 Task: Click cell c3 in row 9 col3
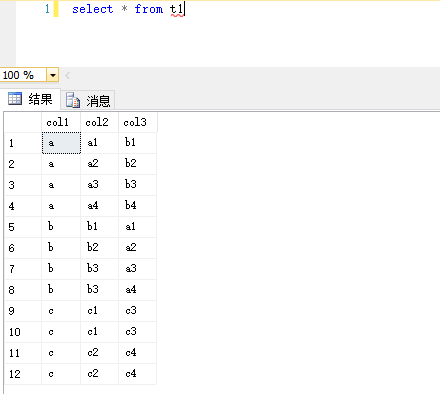[x=138, y=311]
